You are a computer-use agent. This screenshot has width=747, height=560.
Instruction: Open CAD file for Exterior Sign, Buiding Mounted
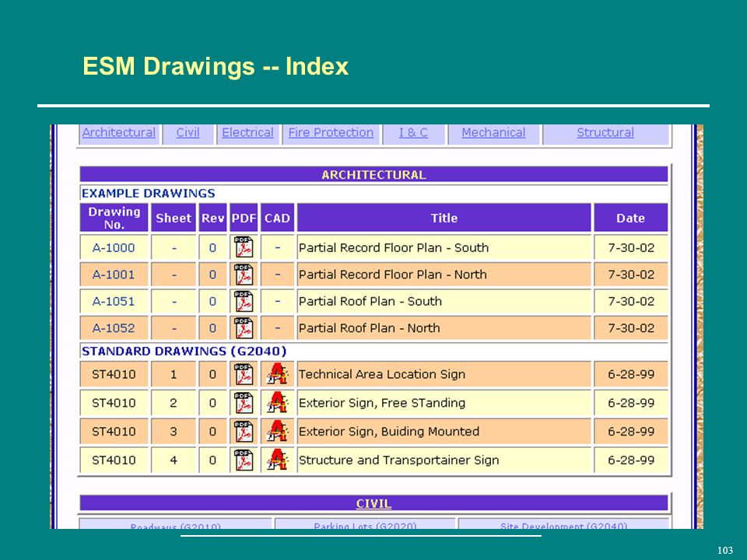pos(277,431)
